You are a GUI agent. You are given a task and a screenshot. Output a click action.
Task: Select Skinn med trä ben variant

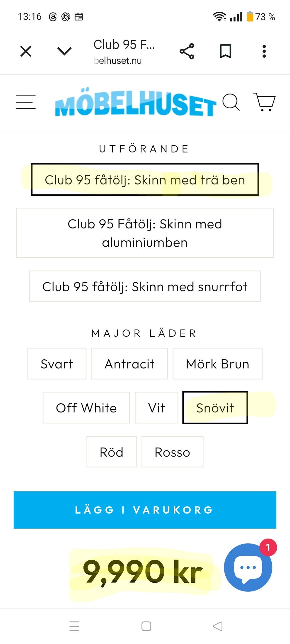coord(145,180)
